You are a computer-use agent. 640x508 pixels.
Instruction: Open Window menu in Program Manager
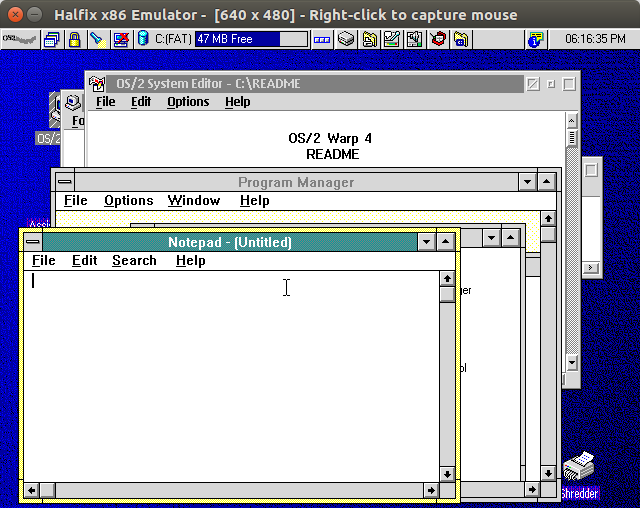tap(194, 200)
